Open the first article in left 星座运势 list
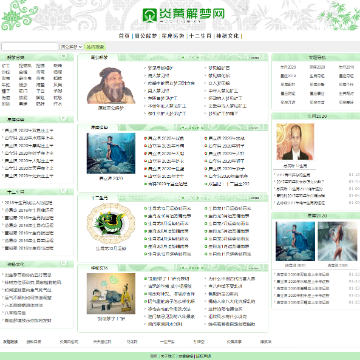Image resolution: width=360 pixels, height=360 pixels. (x=29, y=131)
